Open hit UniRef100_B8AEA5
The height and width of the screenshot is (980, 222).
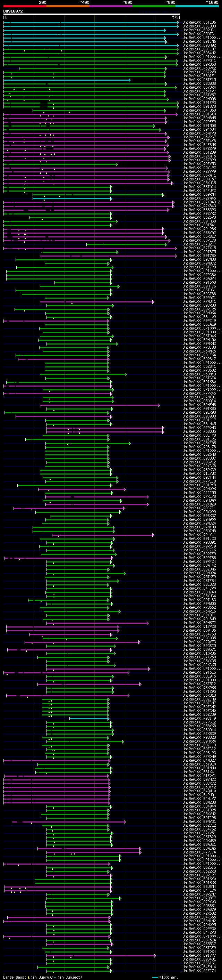199,848
